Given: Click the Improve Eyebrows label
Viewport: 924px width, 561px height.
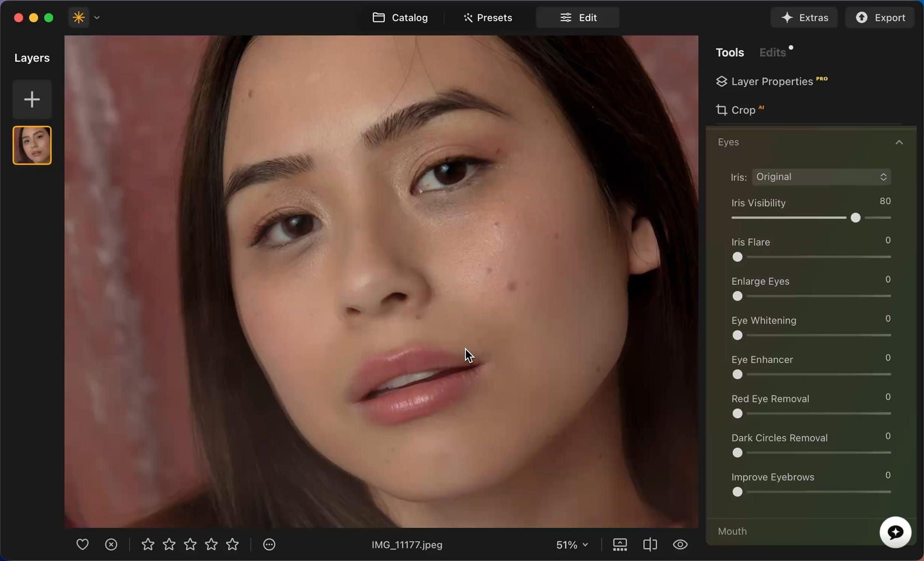Looking at the screenshot, I should 772,477.
